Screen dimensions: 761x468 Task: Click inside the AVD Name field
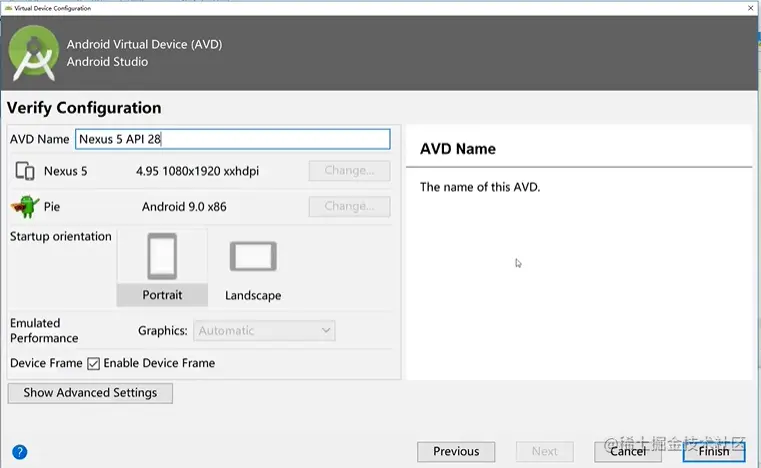tap(232, 139)
